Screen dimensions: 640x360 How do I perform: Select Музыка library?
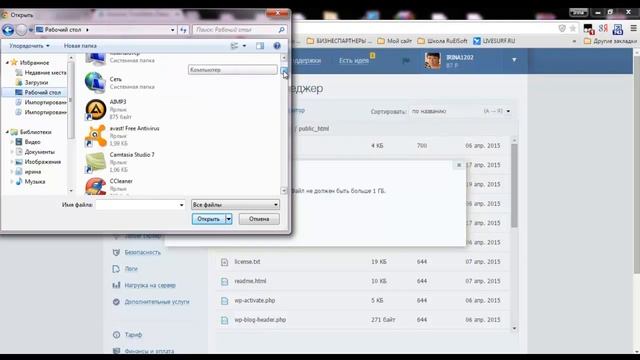[x=30, y=182]
